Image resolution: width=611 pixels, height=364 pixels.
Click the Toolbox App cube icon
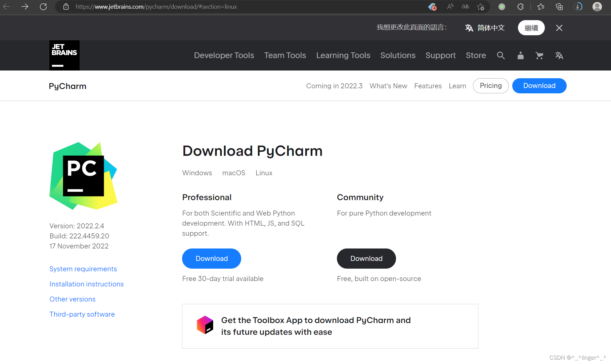click(x=205, y=325)
